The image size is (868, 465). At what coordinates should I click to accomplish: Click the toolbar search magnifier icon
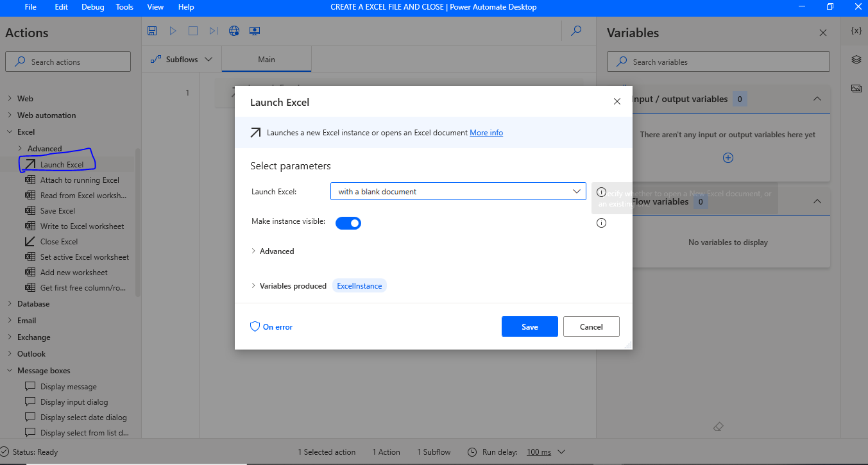[576, 31]
